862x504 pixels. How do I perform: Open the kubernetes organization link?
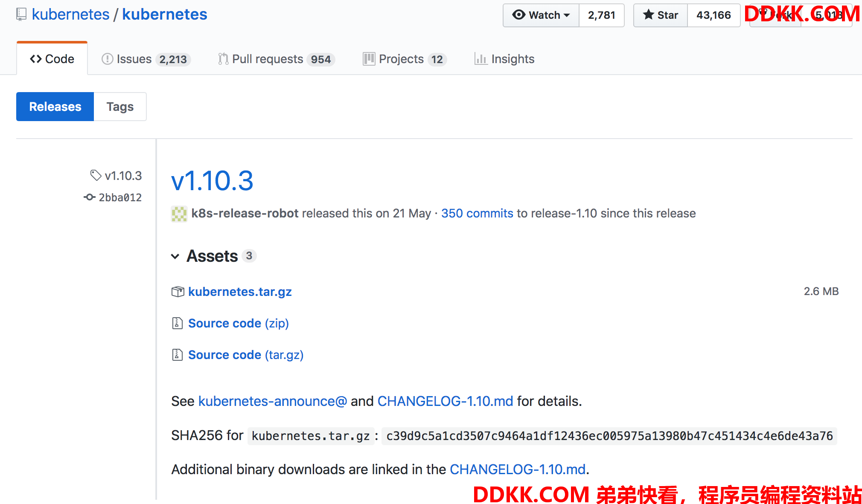pyautogui.click(x=70, y=14)
